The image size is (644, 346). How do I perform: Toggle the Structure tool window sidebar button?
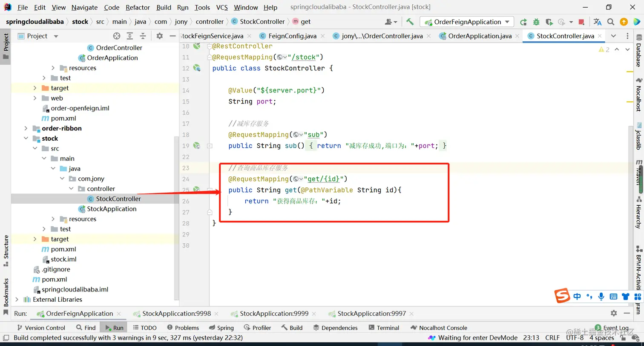click(6, 251)
